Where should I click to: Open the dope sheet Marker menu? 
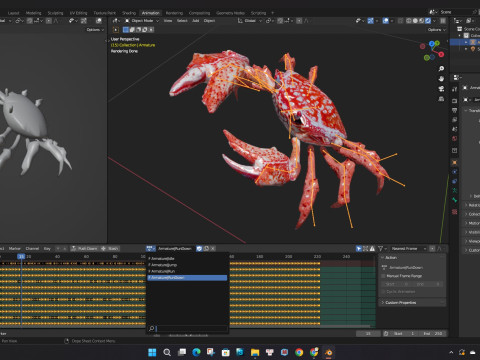(x=15, y=249)
